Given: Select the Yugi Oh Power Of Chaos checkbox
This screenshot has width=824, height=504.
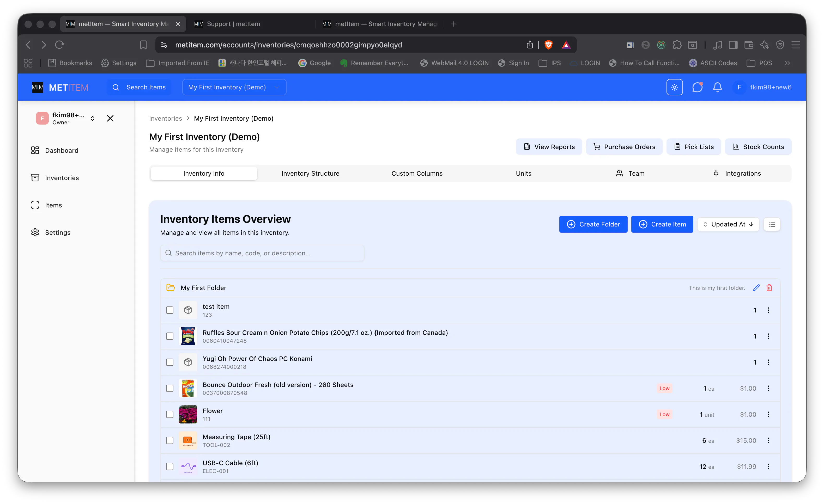Looking at the screenshot, I should [170, 362].
